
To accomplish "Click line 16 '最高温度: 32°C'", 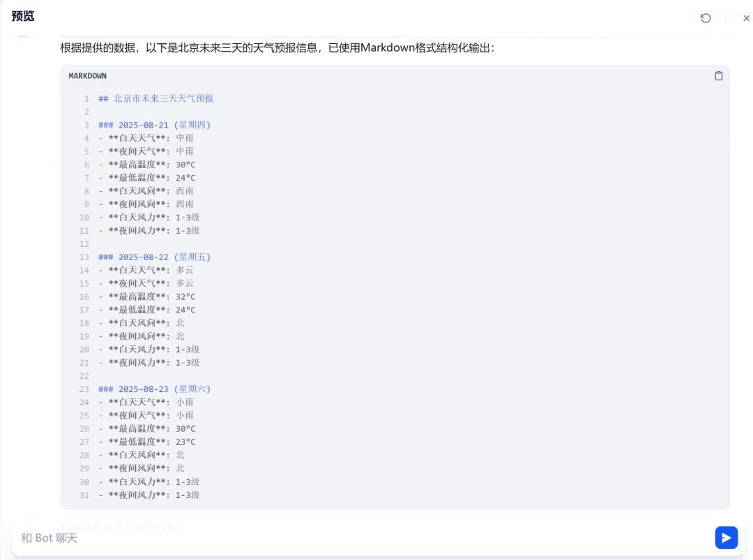I will (147, 297).
